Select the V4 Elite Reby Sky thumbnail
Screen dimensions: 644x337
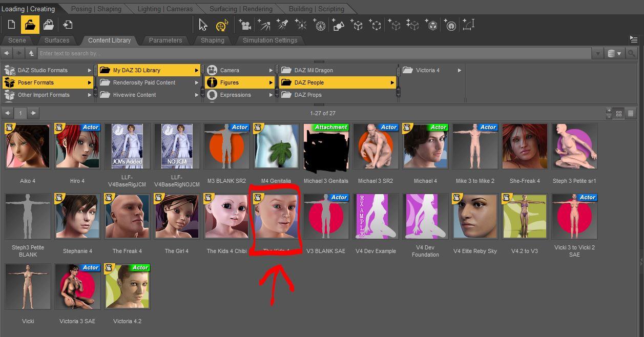[x=475, y=217]
